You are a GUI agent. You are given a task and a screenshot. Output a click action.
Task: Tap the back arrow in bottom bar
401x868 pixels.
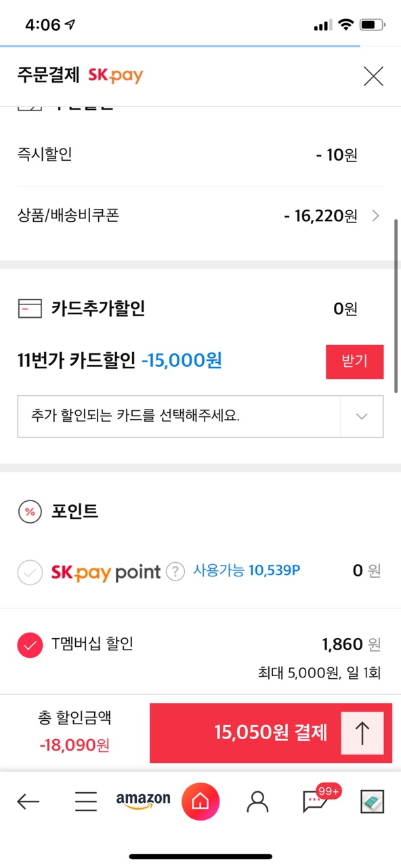click(28, 802)
